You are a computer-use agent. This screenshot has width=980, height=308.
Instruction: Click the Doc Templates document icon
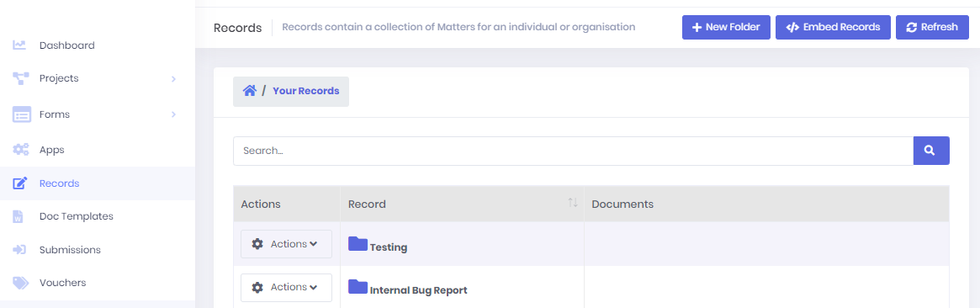[x=19, y=217]
